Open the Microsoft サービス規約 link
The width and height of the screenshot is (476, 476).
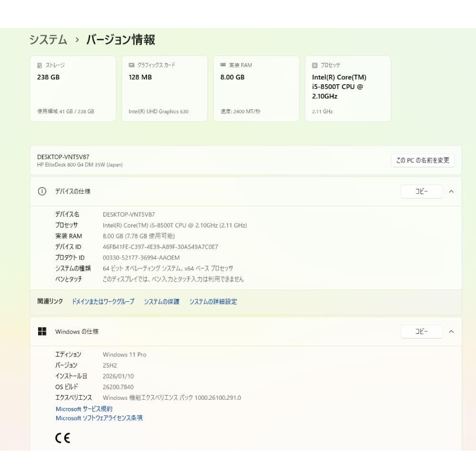point(84,408)
